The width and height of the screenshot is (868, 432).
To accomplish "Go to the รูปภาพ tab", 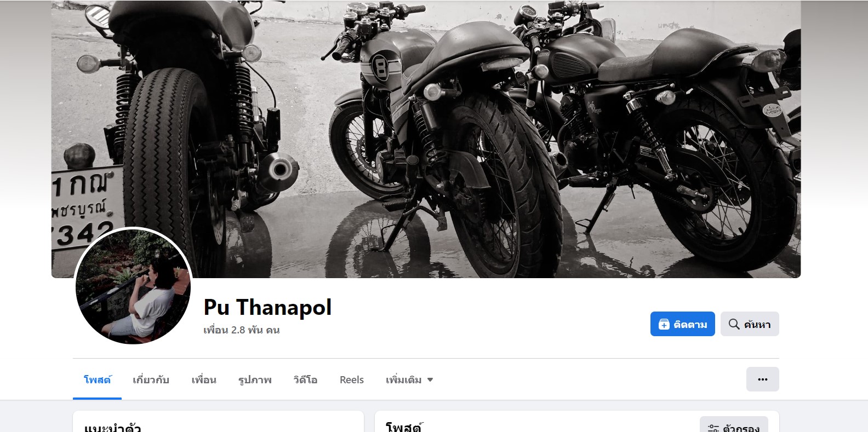I will [x=255, y=379].
